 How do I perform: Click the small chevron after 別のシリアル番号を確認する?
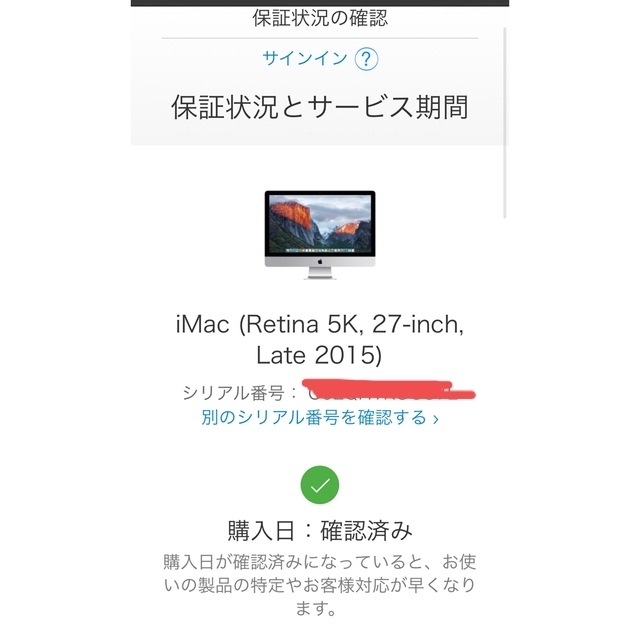click(436, 419)
